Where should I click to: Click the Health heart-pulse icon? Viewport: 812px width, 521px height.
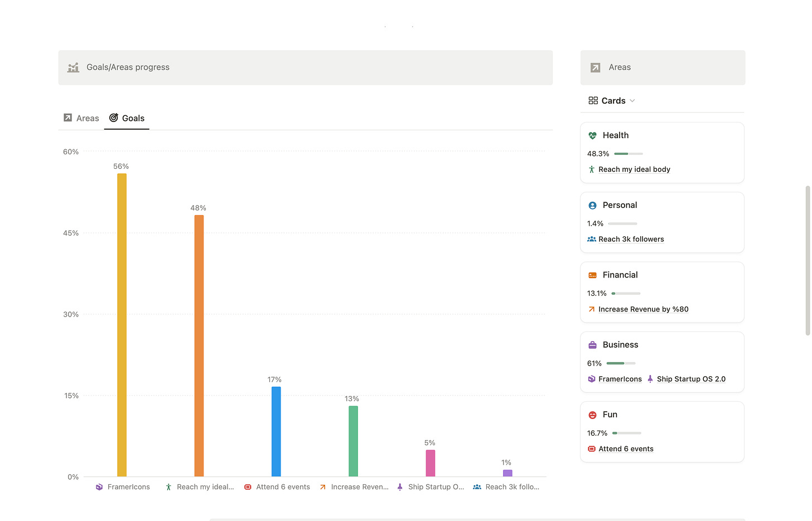click(592, 135)
